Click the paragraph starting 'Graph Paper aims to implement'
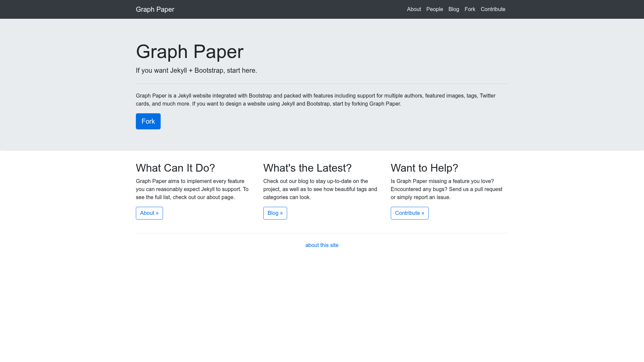Viewport: 644px width, 362px height. coord(192,189)
